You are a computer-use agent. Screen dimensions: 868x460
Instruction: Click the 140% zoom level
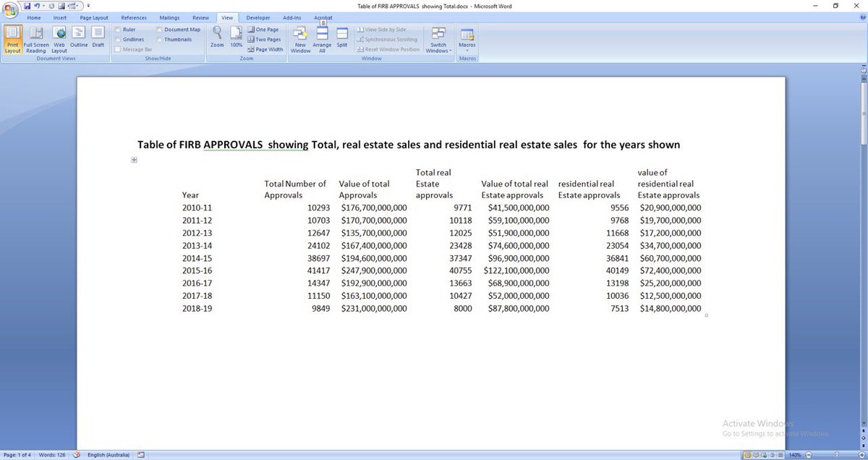(796, 455)
